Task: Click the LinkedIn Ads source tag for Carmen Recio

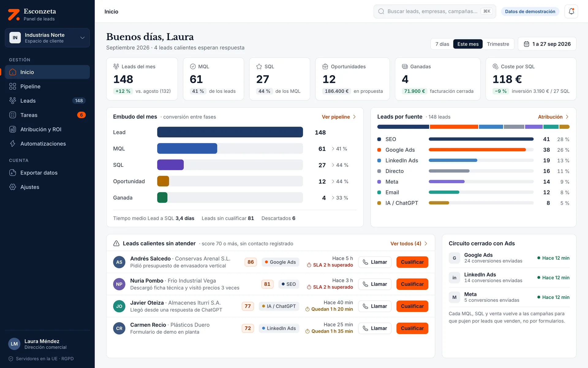Action: (279, 328)
